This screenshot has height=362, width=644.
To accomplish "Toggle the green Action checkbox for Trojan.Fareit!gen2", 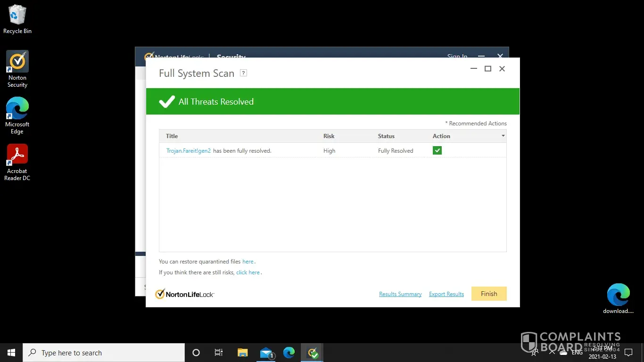I will tap(437, 150).
